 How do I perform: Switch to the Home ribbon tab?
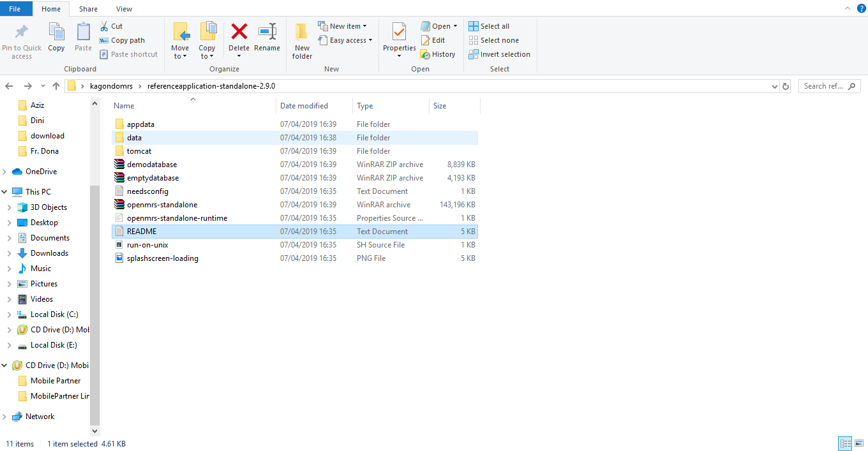coord(51,9)
